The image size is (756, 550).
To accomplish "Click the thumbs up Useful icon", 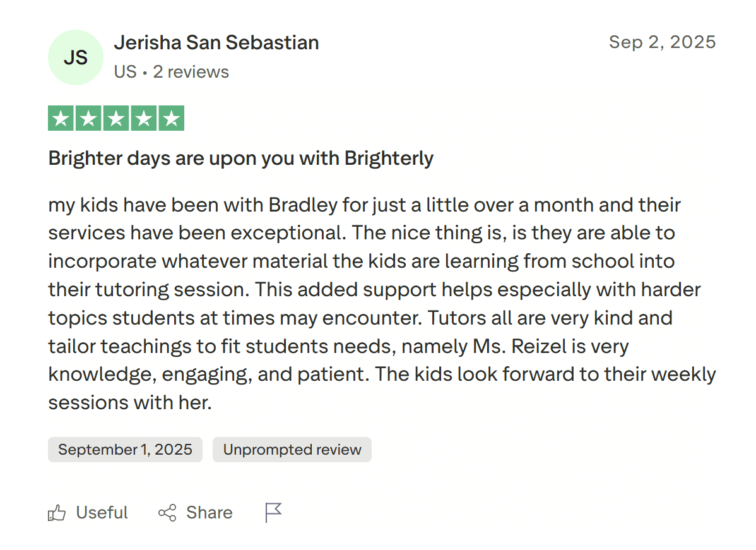I will click(x=57, y=513).
